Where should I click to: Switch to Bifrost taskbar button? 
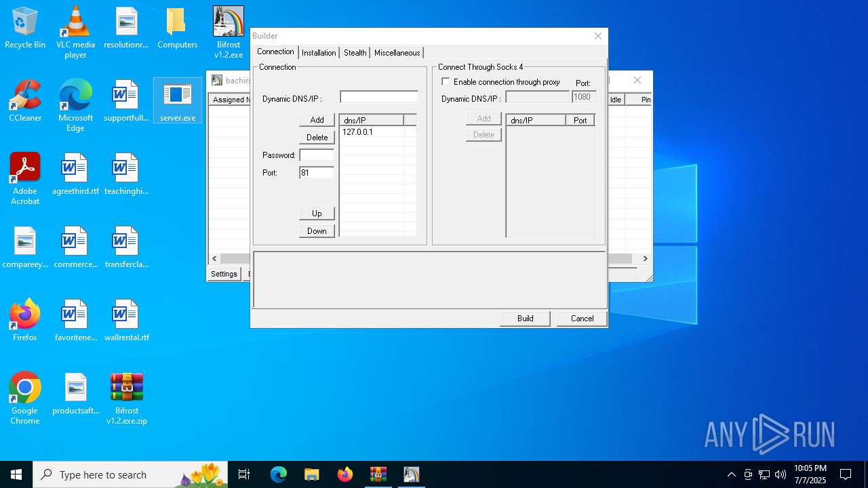click(x=412, y=474)
